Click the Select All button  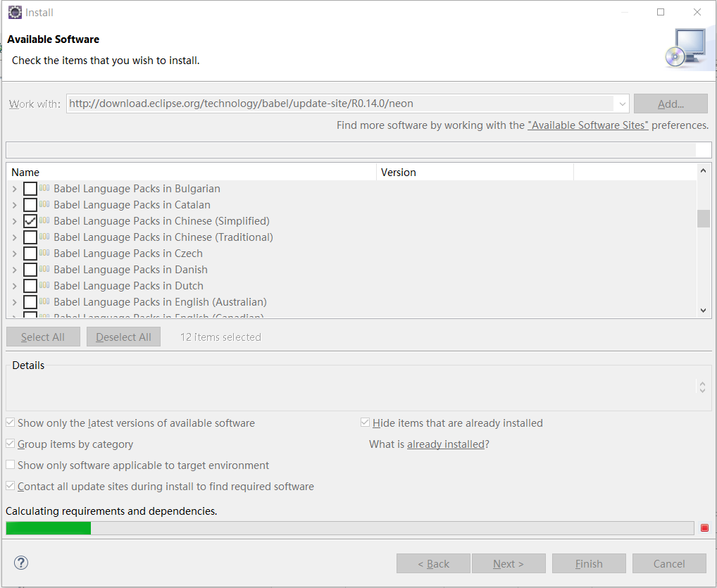(43, 337)
